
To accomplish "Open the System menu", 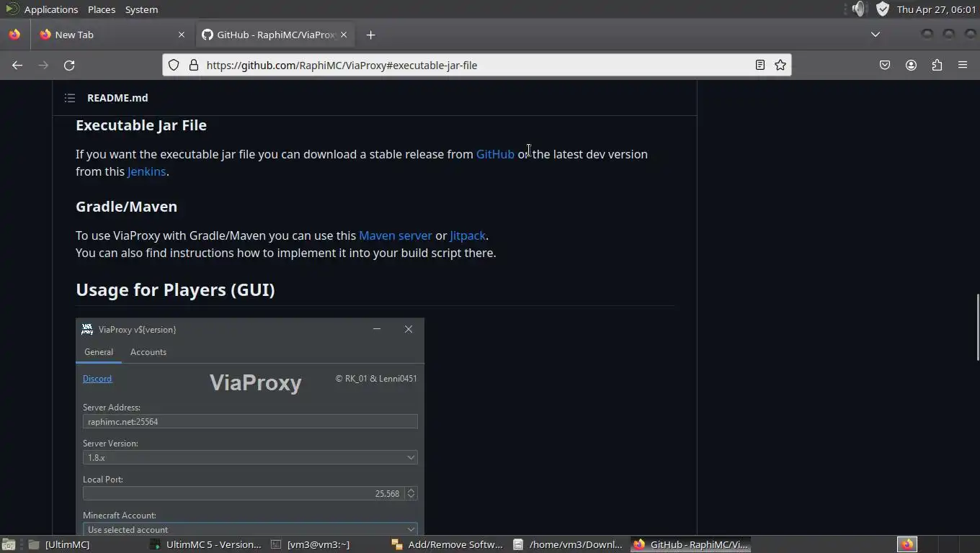I will tap(141, 9).
